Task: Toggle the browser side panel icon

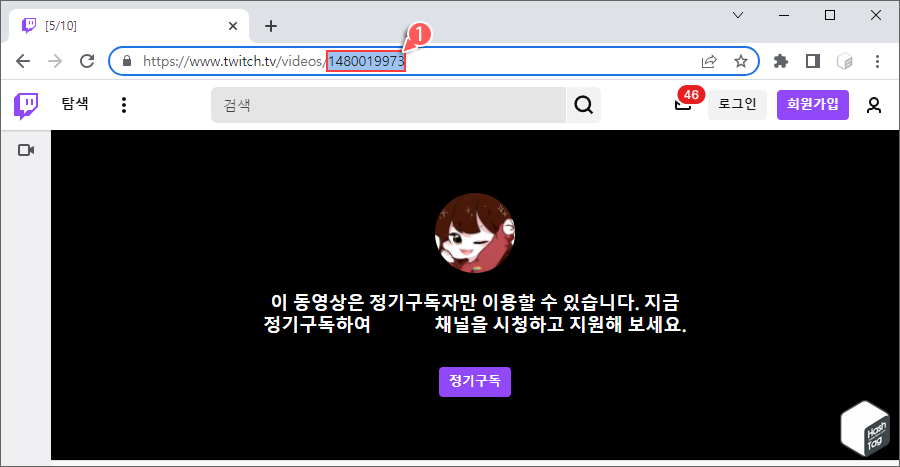Action: 813,61
